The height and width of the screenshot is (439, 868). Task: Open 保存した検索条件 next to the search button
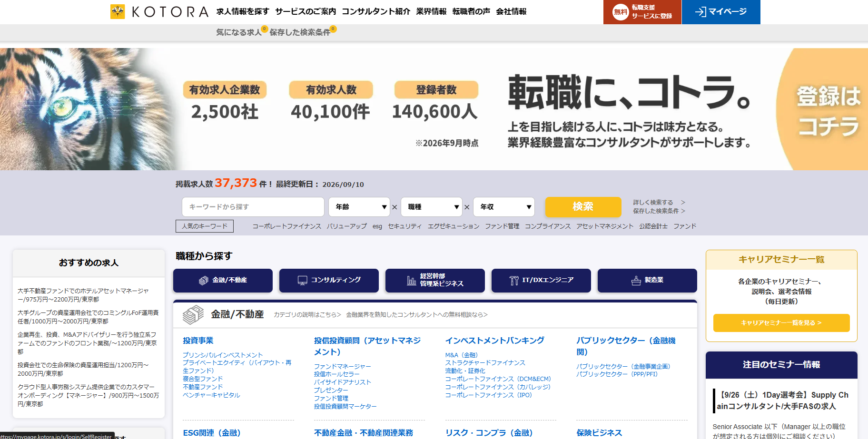[x=659, y=211]
